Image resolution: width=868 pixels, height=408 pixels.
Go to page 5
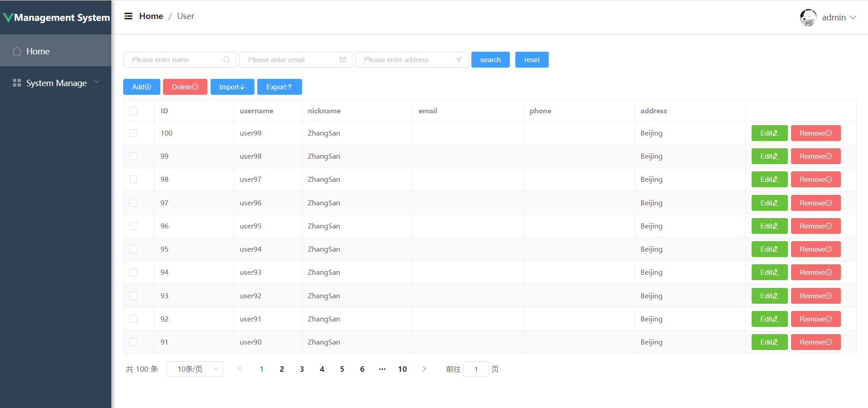(342, 369)
